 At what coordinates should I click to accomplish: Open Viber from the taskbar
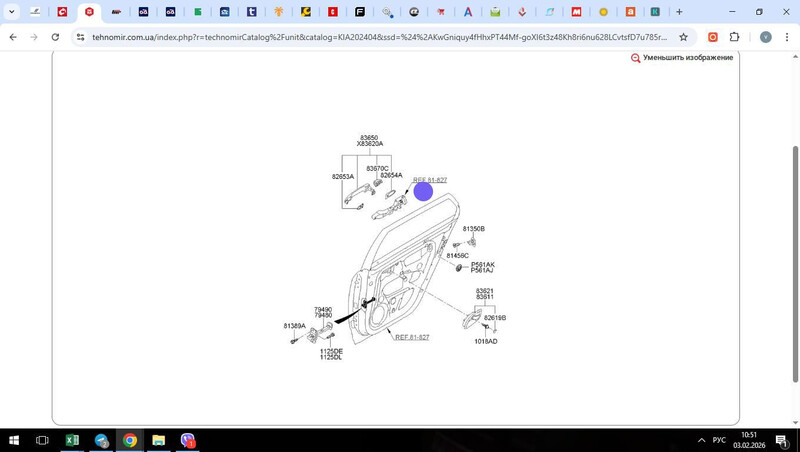[x=187, y=440]
